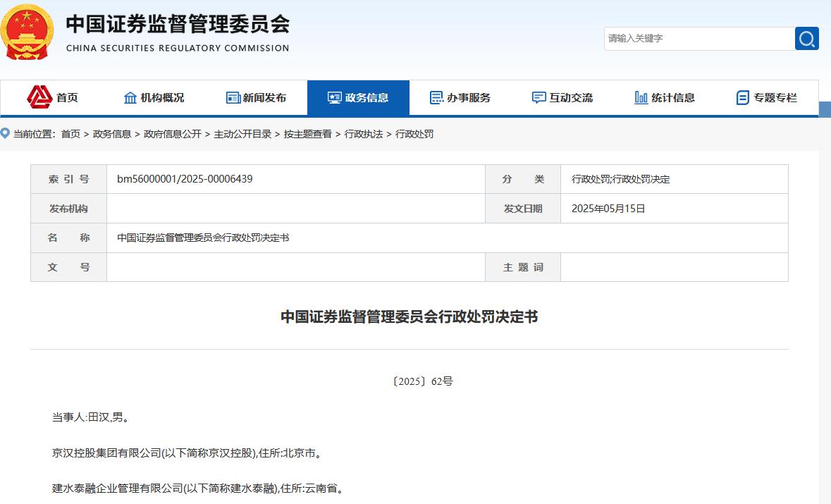Focus the 请输入关键字 search field
831x504 pixels.
click(700, 39)
